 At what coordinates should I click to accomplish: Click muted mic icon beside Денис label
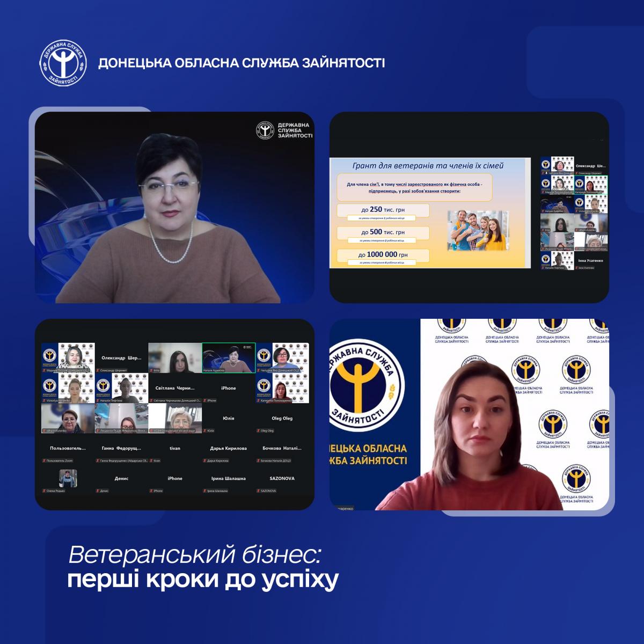(98, 491)
